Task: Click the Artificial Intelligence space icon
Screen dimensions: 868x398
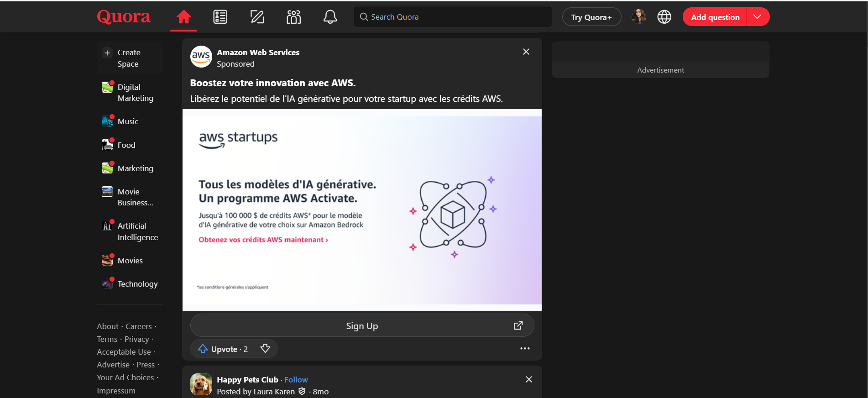Action: click(x=107, y=225)
